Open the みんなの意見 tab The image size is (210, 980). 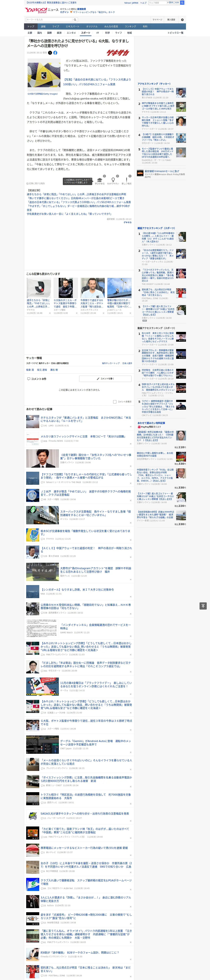click(111, 27)
